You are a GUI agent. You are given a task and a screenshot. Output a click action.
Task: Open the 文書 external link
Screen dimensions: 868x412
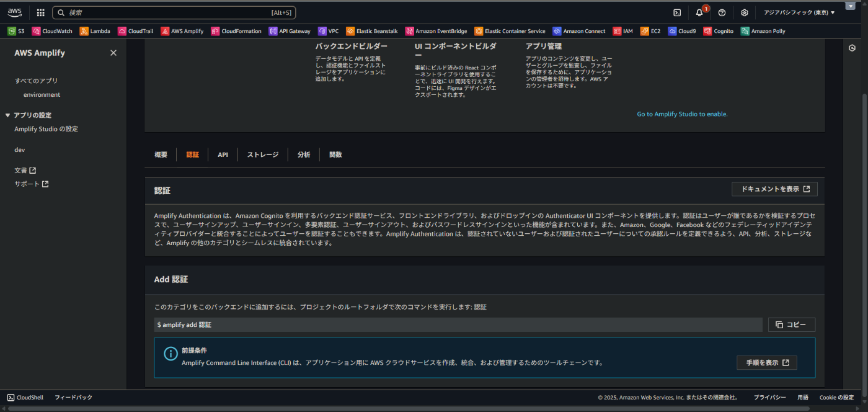25,171
